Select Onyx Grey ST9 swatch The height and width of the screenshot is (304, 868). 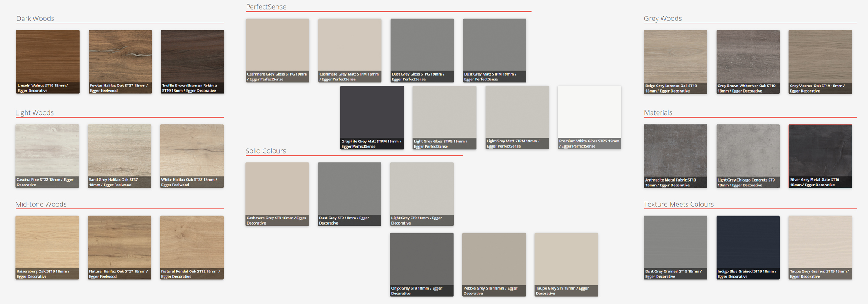click(x=422, y=264)
